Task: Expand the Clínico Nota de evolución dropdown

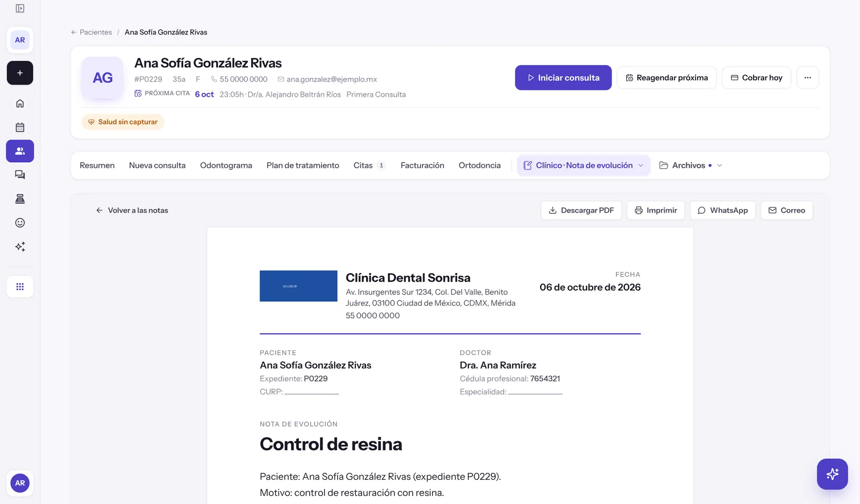Action: click(584, 165)
